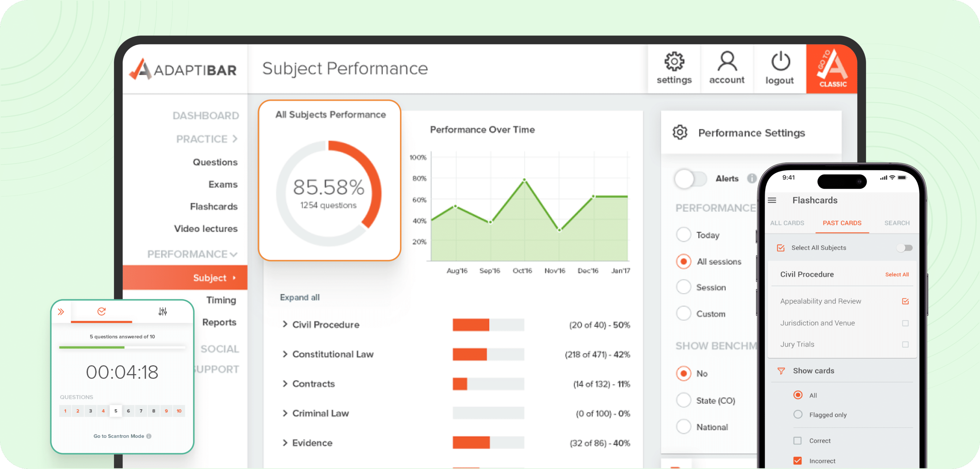Select benchmark No radio button

click(x=683, y=373)
